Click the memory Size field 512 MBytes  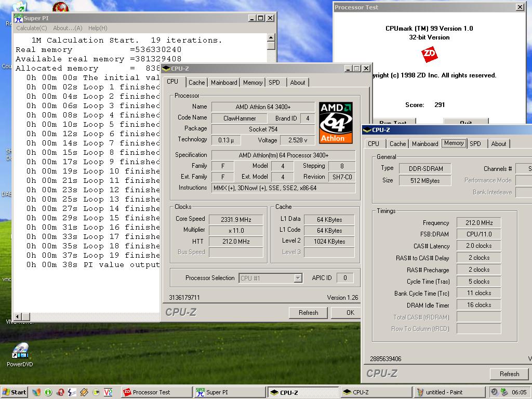(425, 180)
